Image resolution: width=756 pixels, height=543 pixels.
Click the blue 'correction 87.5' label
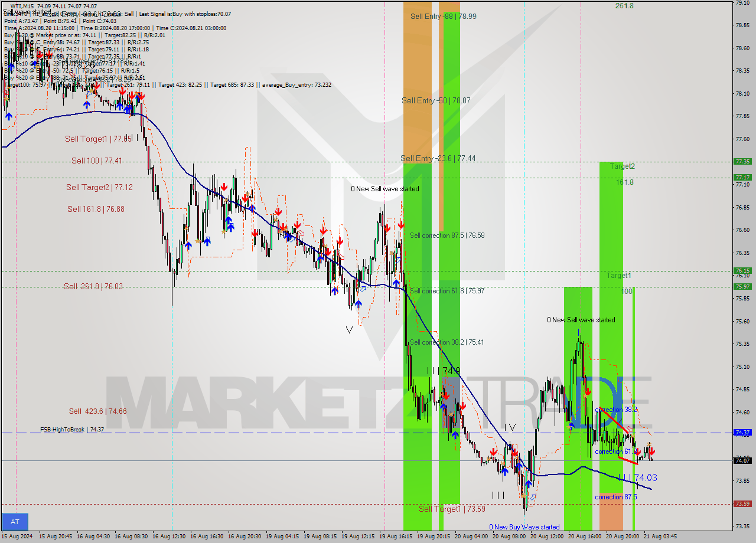pos(616,497)
